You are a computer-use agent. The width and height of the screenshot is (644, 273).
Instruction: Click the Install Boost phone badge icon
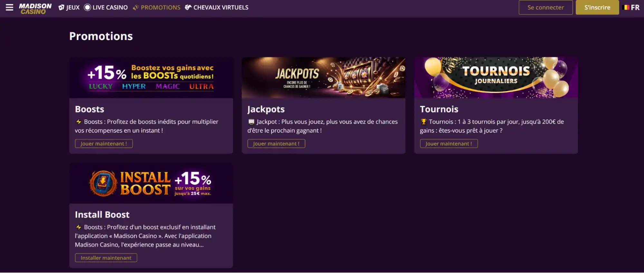(103, 183)
